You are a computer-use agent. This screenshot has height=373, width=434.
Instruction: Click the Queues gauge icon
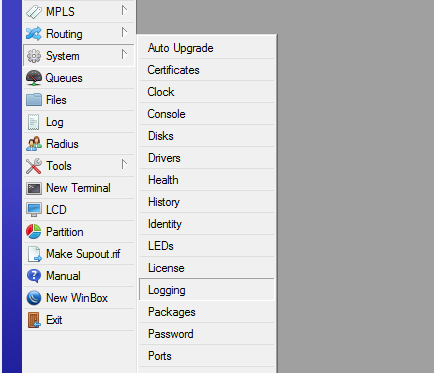pyautogui.click(x=34, y=78)
